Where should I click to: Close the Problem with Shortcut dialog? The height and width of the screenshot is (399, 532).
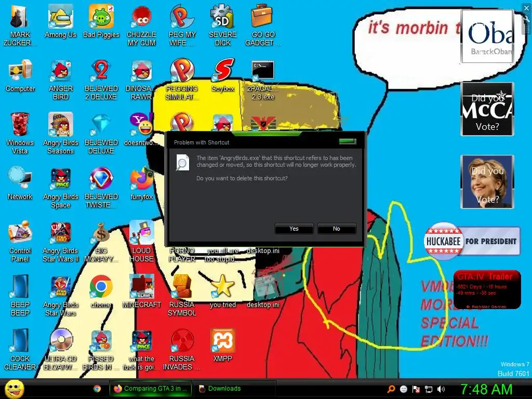[x=348, y=141]
